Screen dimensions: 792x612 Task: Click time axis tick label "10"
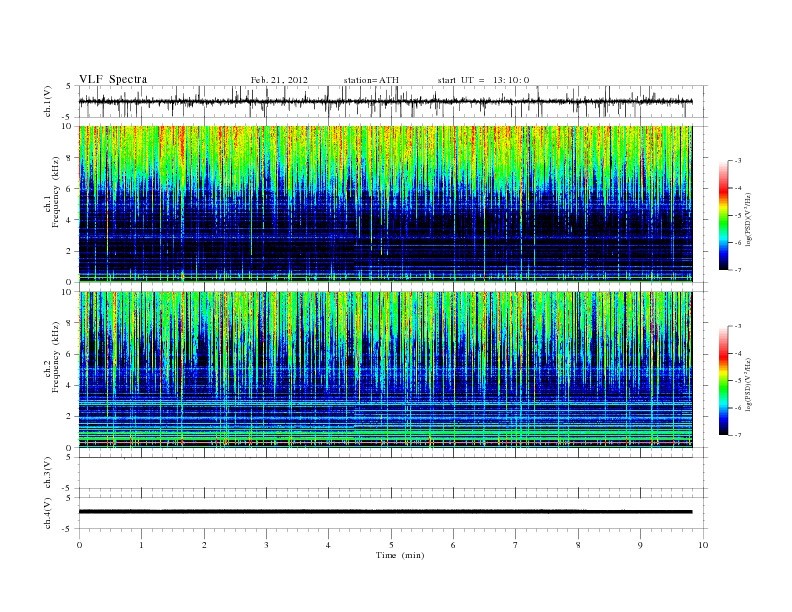(703, 545)
